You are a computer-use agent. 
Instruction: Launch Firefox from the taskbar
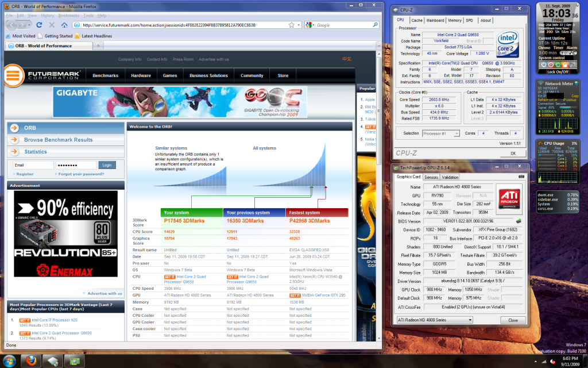(31, 361)
